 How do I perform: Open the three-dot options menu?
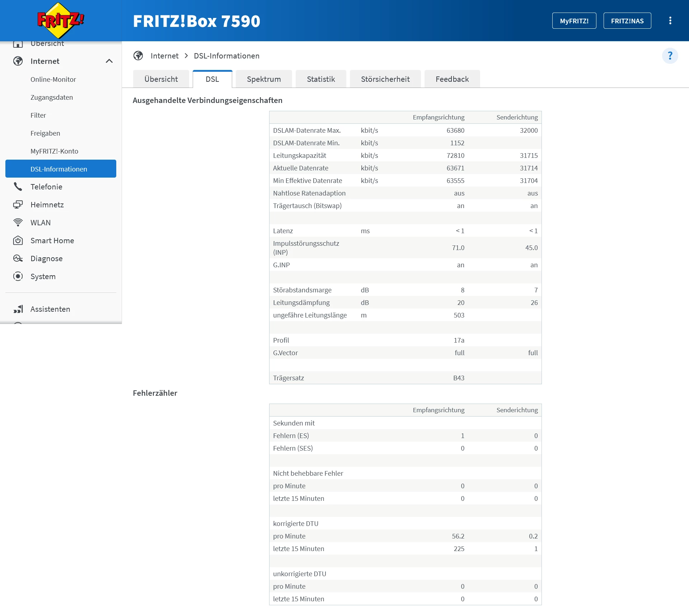pos(670,21)
